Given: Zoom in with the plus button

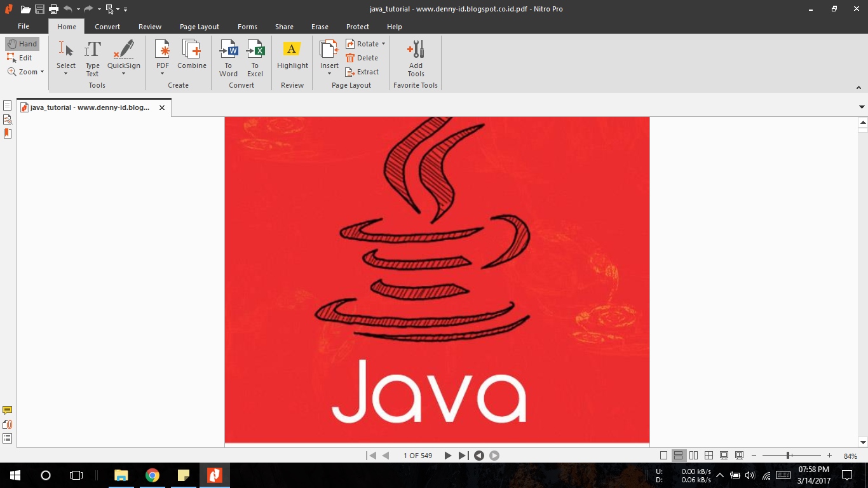Looking at the screenshot, I should click(x=829, y=456).
